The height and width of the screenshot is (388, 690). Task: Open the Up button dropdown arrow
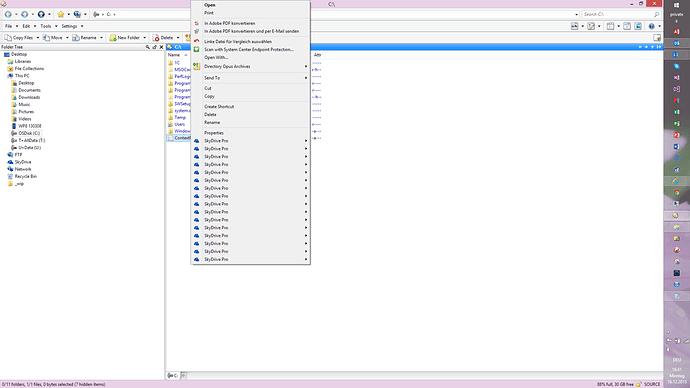[49, 15]
